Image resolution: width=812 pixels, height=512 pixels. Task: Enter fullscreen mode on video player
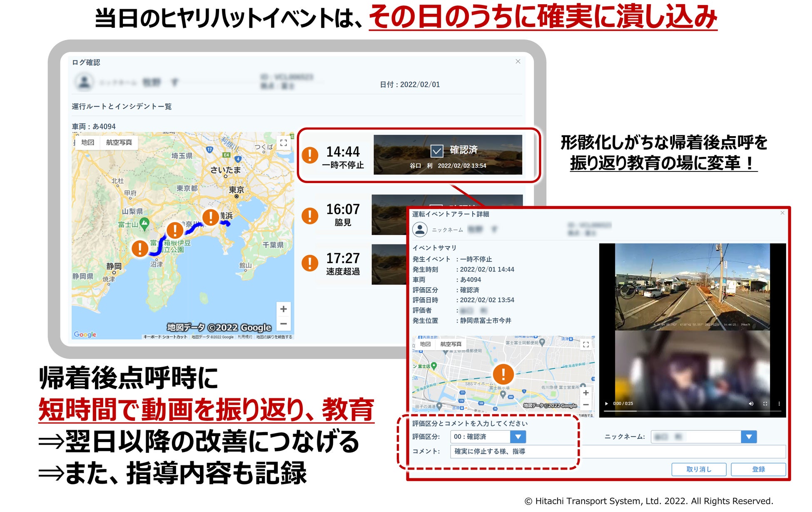coord(765,403)
